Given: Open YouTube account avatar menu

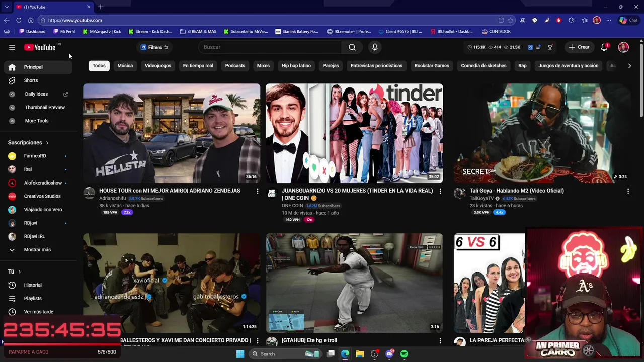Looking at the screenshot, I should click(623, 47).
